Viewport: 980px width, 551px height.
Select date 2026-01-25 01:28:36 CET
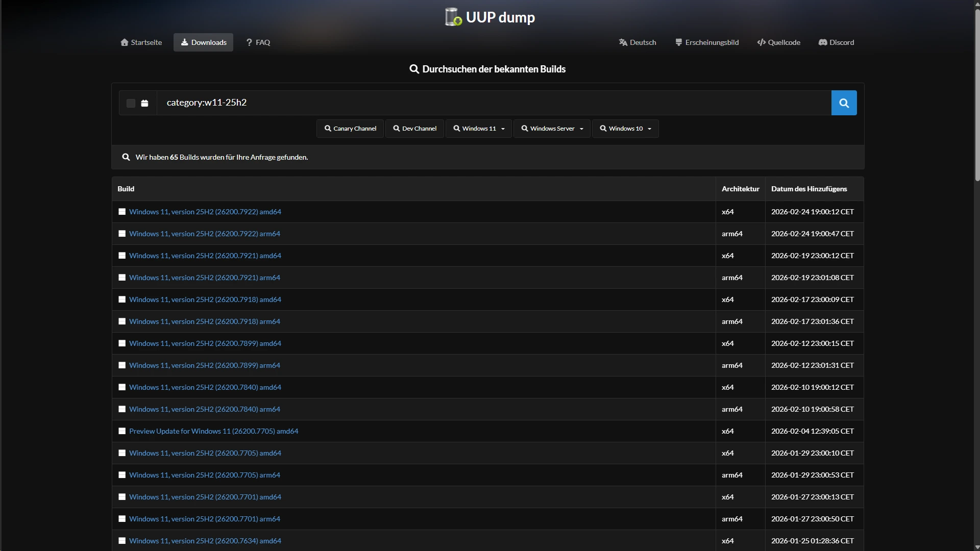pyautogui.click(x=812, y=541)
